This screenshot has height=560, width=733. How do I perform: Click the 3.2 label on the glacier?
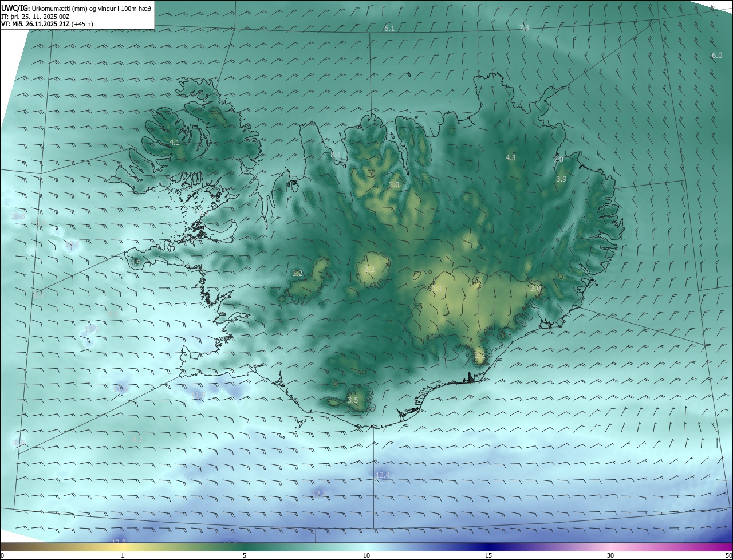coord(297,273)
